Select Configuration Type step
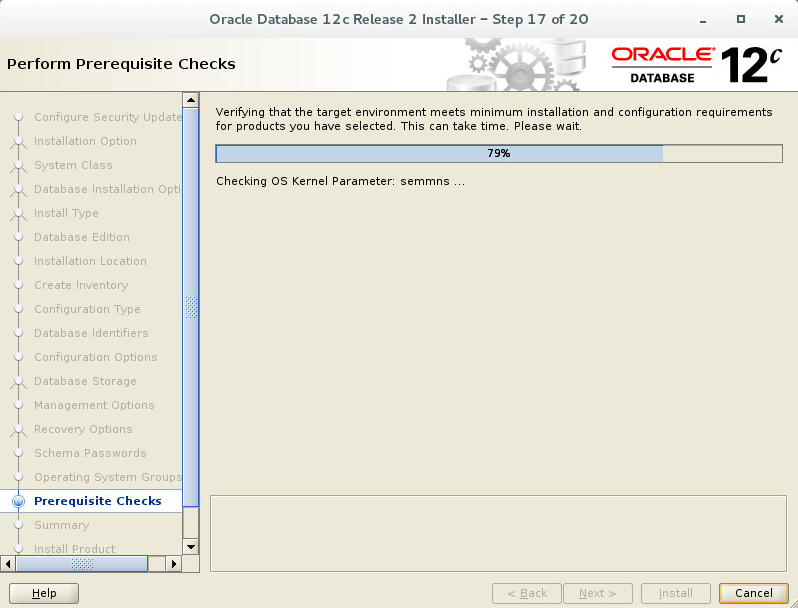Viewport: 798px width, 608px height. click(x=87, y=309)
